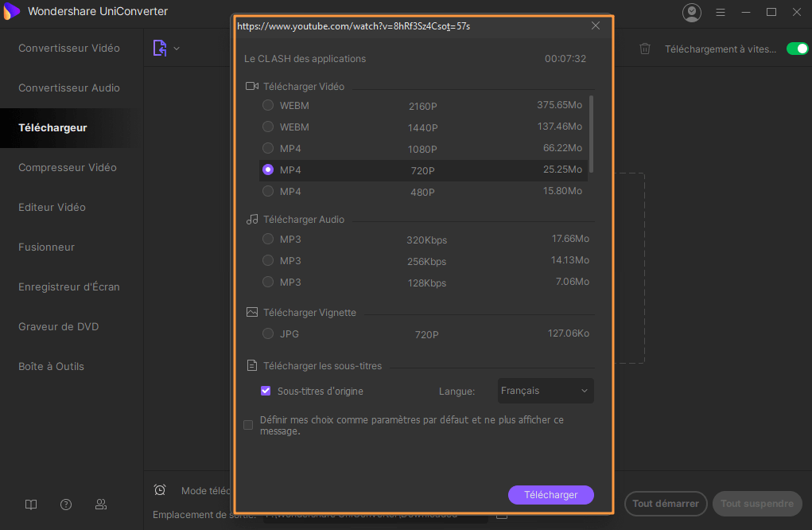The width and height of the screenshot is (812, 530).
Task: Open the hamburger menu in title bar
Action: (721, 12)
